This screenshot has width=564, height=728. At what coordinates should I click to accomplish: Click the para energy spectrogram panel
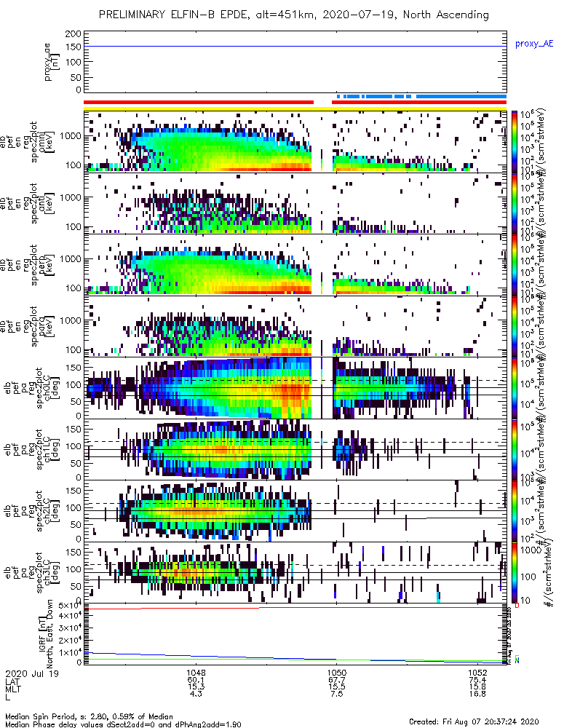[295, 326]
